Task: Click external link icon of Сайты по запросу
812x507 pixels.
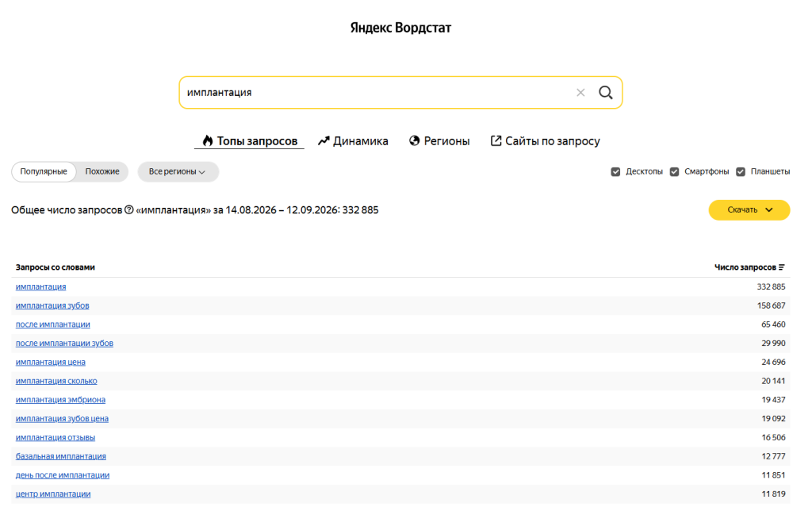Action: 496,141
